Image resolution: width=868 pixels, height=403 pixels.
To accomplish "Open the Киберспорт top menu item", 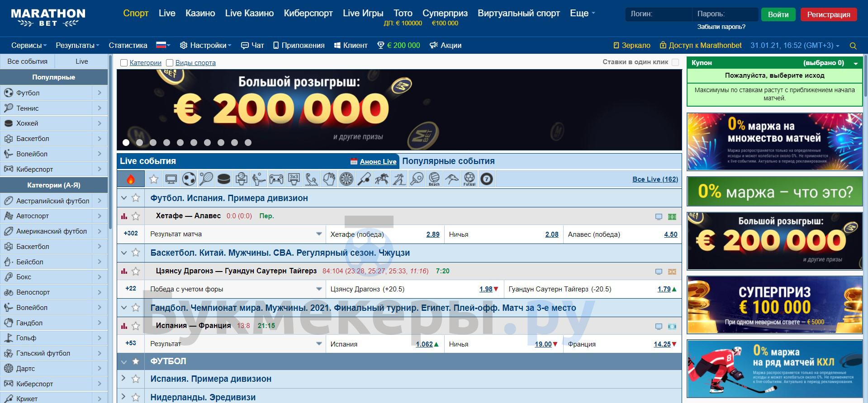I will tap(308, 13).
